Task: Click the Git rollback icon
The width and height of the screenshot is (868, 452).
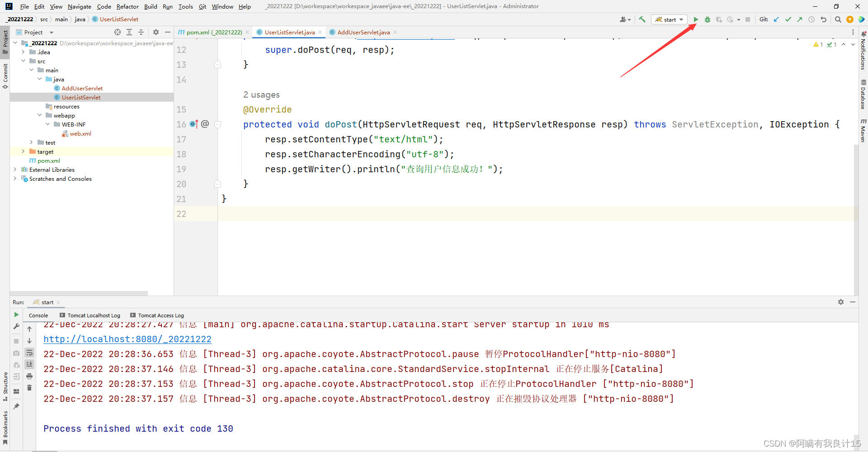Action: [823, 19]
